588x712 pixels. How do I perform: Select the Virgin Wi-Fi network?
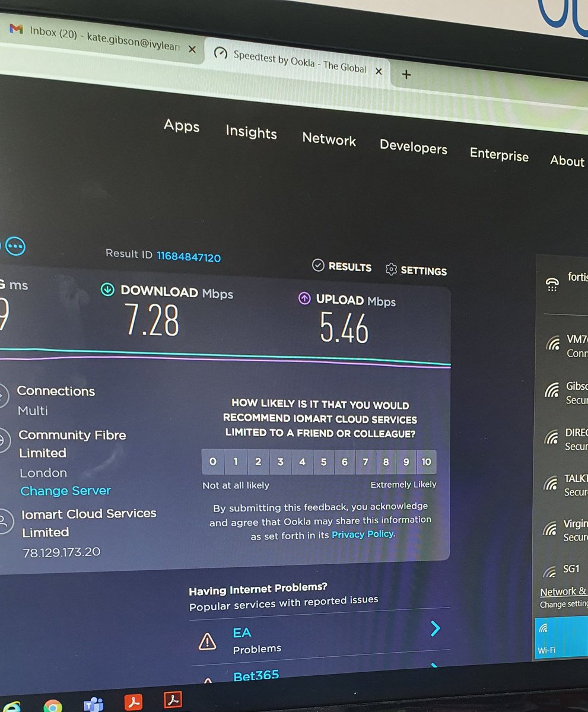pyautogui.click(x=564, y=530)
